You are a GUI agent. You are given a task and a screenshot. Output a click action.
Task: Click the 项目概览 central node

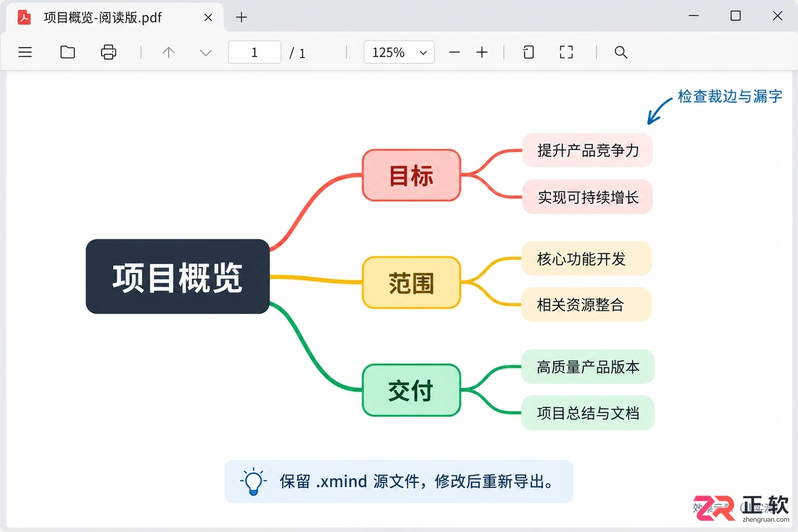point(177,277)
